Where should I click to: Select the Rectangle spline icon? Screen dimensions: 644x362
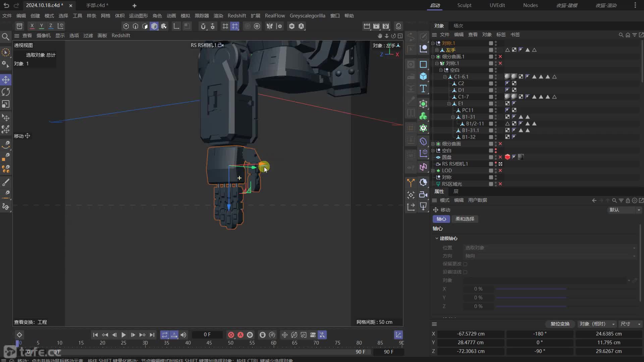(x=423, y=64)
